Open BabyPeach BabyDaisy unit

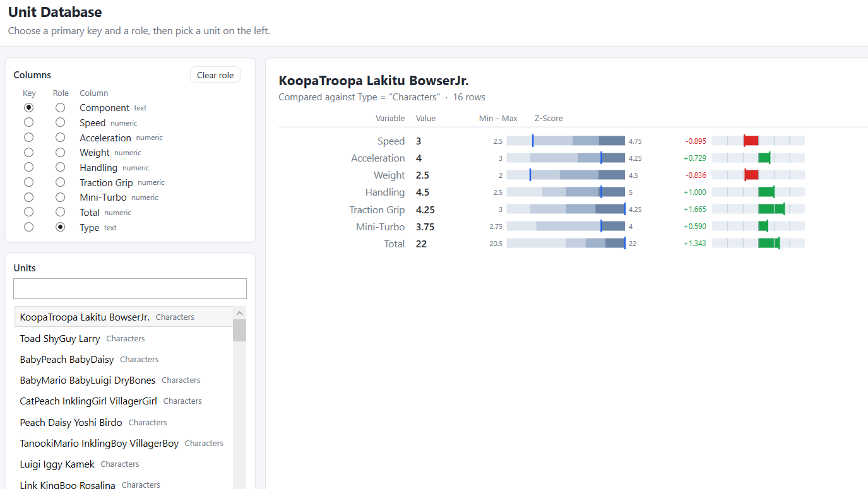(x=124, y=359)
